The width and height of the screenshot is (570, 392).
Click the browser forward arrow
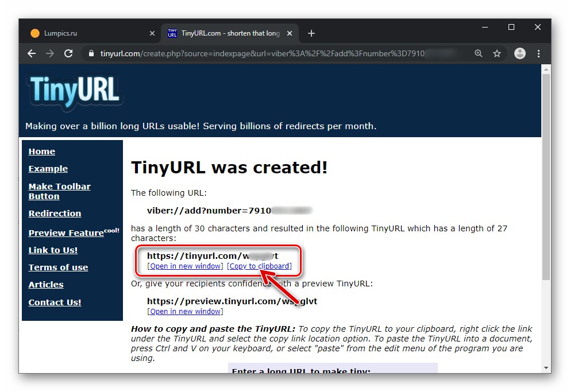point(50,54)
